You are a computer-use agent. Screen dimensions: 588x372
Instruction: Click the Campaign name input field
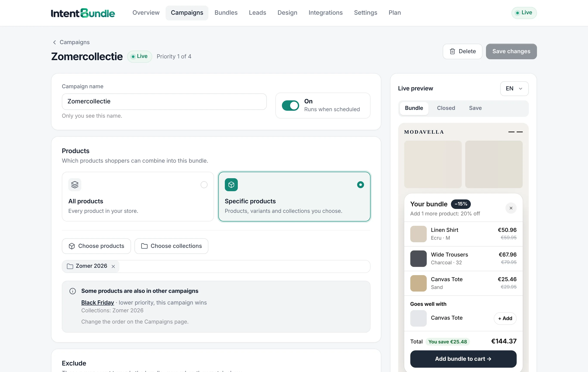pyautogui.click(x=164, y=102)
